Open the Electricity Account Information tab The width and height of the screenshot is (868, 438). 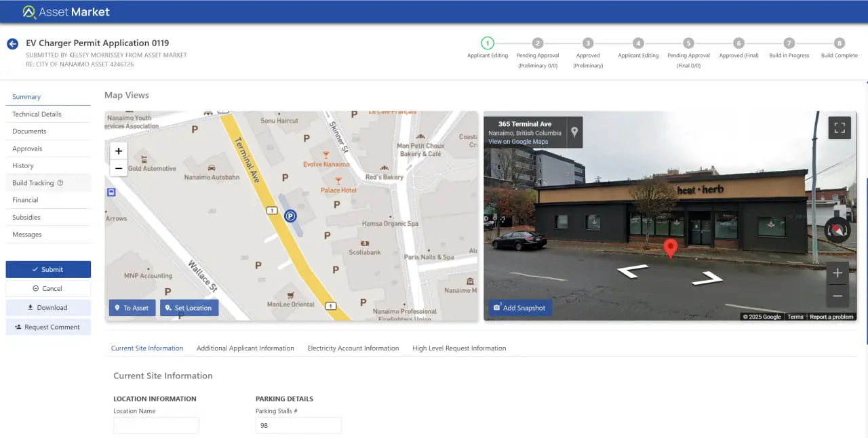pyautogui.click(x=353, y=348)
